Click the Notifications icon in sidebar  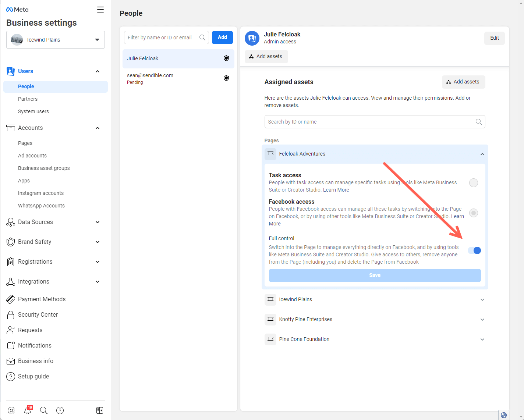tap(11, 346)
